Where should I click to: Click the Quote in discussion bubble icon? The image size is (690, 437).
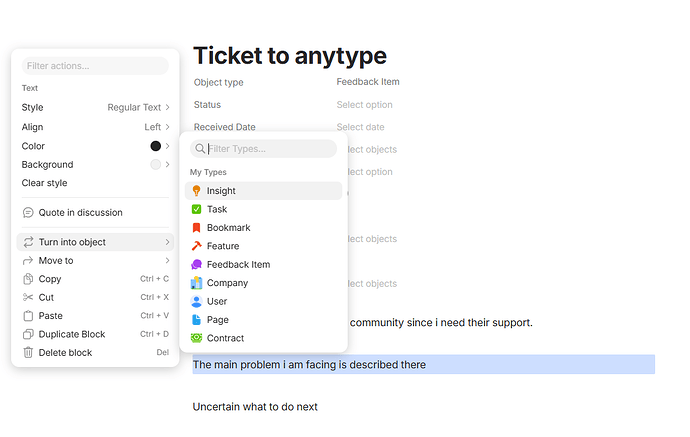(x=28, y=213)
